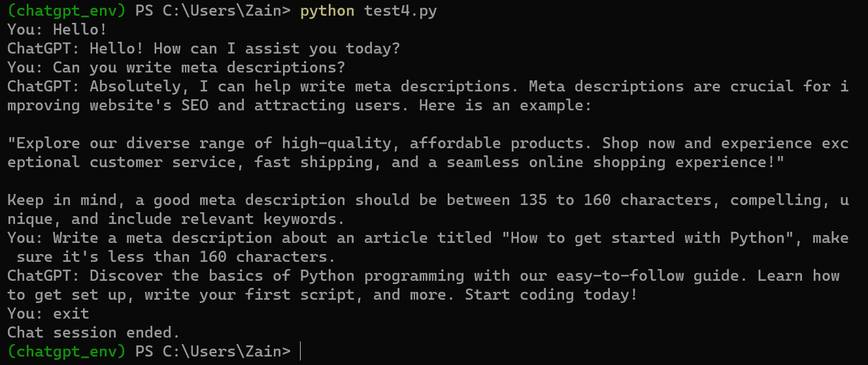Click the quoted 'Explore our diverse range' text
This screenshot has width=868, height=365.
click(x=126, y=143)
